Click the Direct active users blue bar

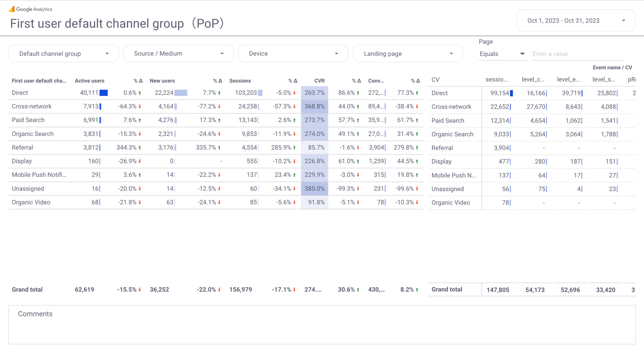(x=104, y=93)
